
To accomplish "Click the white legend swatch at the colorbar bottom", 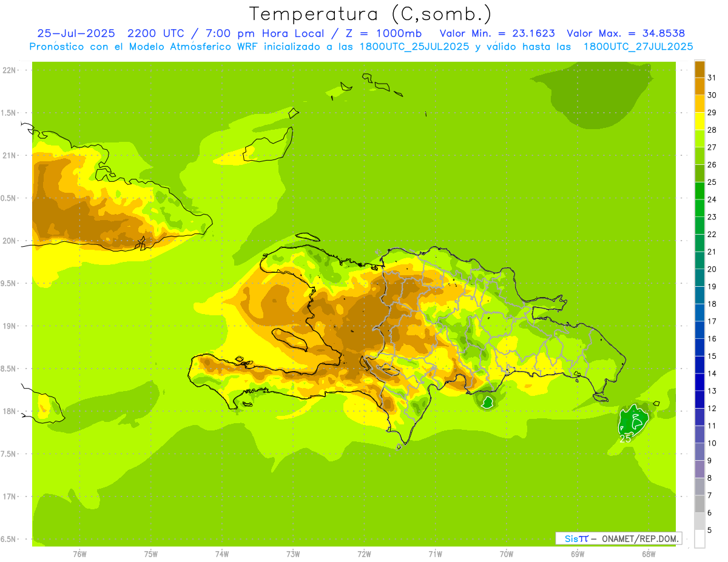I will [699, 539].
